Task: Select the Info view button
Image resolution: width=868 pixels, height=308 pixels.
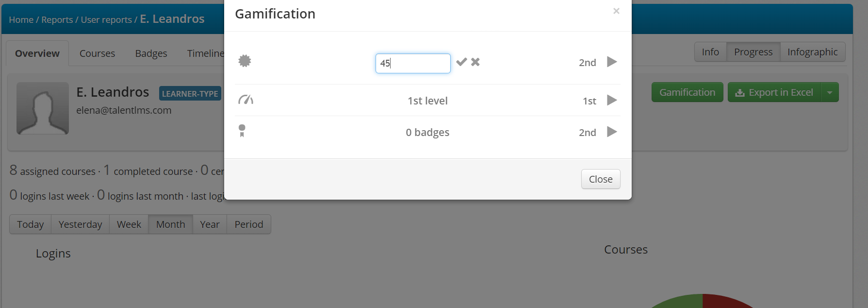Action: (x=710, y=51)
